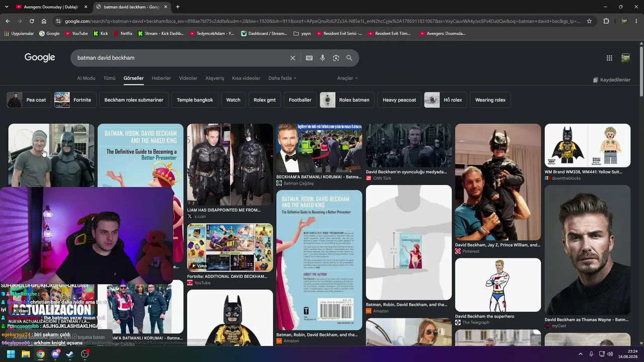Start voice search with the microphone icon
Image resolution: width=644 pixels, height=362 pixels.
click(323, 58)
